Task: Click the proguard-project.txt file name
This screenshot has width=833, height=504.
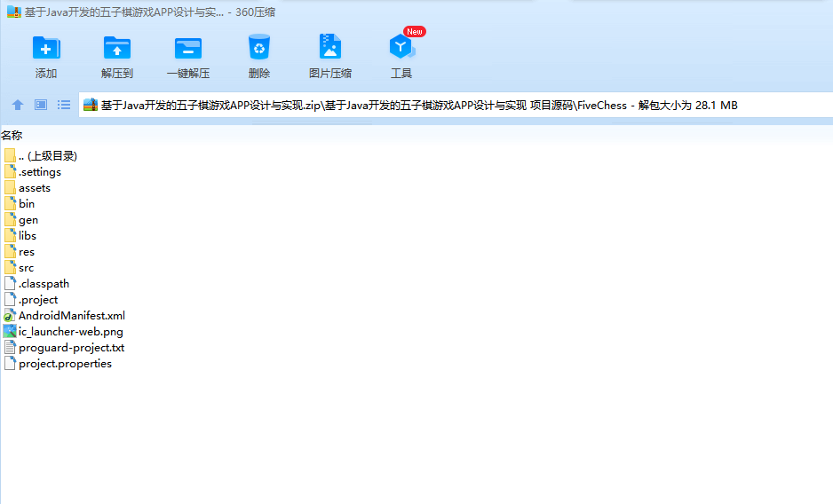Action: (72, 347)
